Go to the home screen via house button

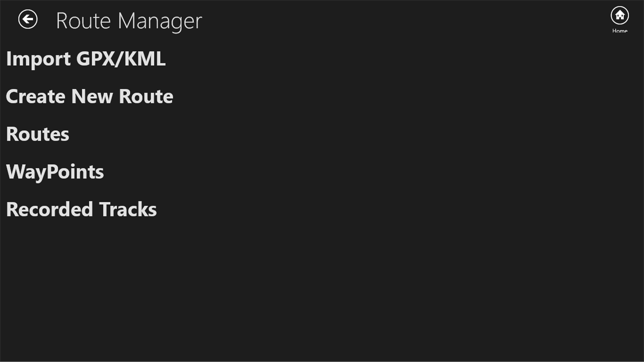pos(620,16)
